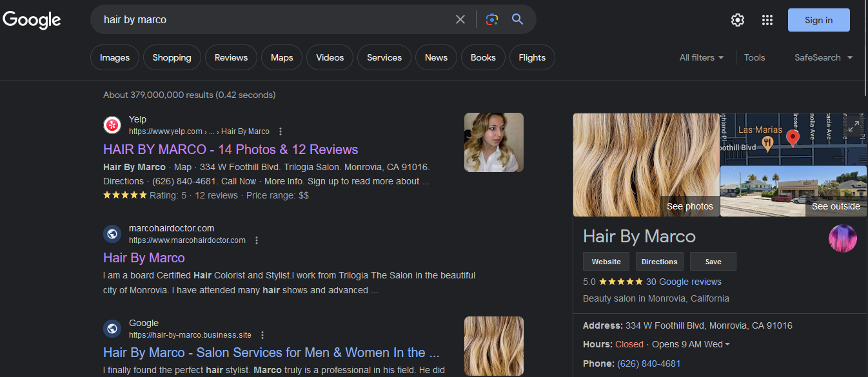Open 30 Google reviews link

pyautogui.click(x=684, y=282)
